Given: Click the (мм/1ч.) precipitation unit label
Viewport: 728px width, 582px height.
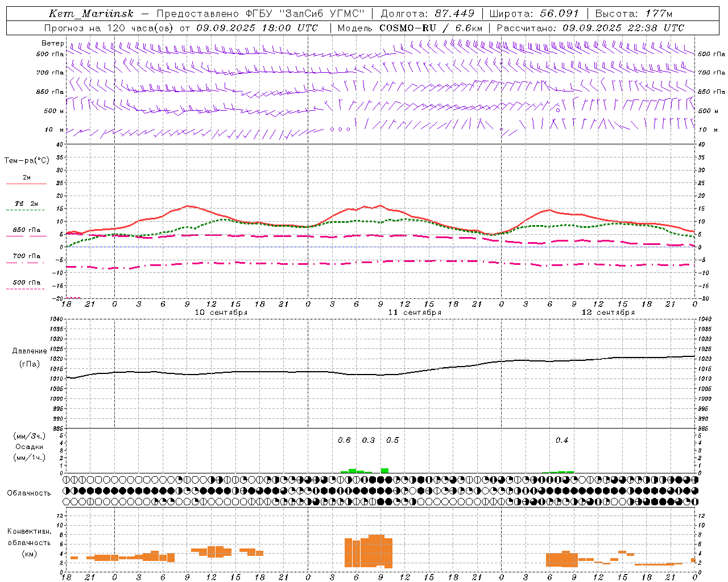Looking at the screenshot, I should tap(30, 458).
